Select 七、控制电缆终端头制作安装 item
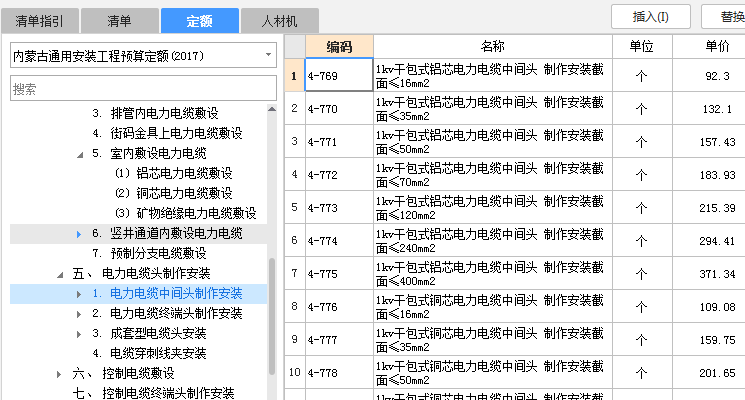The width and height of the screenshot is (745, 400). 153,393
